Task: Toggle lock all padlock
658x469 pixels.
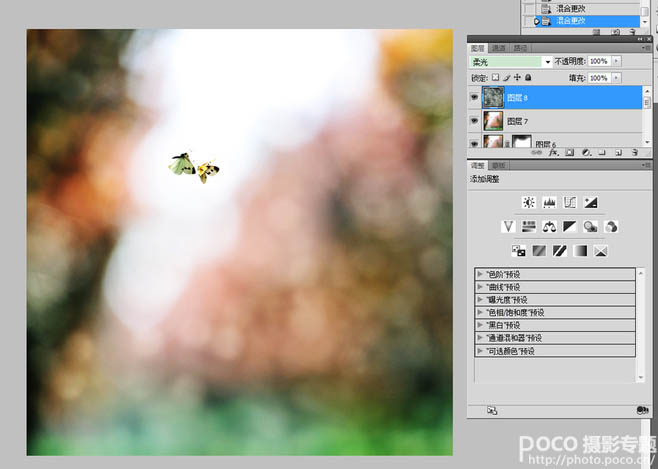Action: point(528,78)
